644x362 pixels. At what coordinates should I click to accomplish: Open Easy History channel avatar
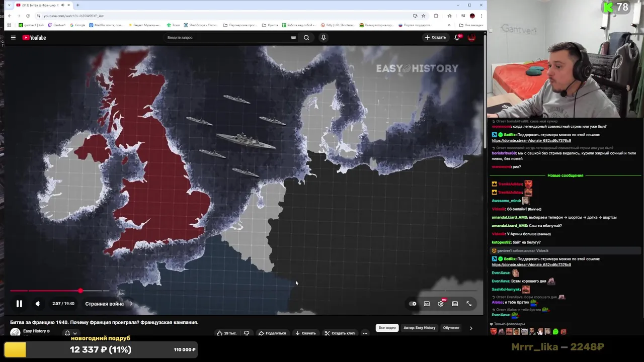[x=15, y=332]
